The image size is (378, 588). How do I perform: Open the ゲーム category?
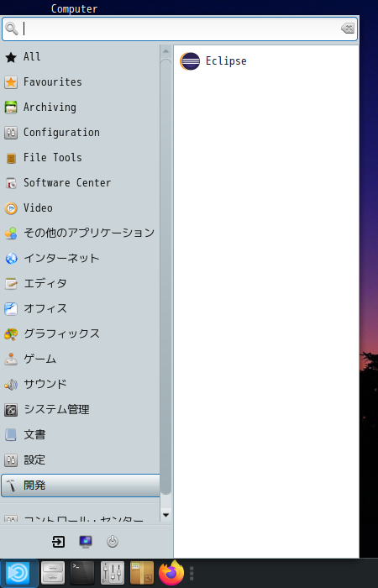point(80,360)
